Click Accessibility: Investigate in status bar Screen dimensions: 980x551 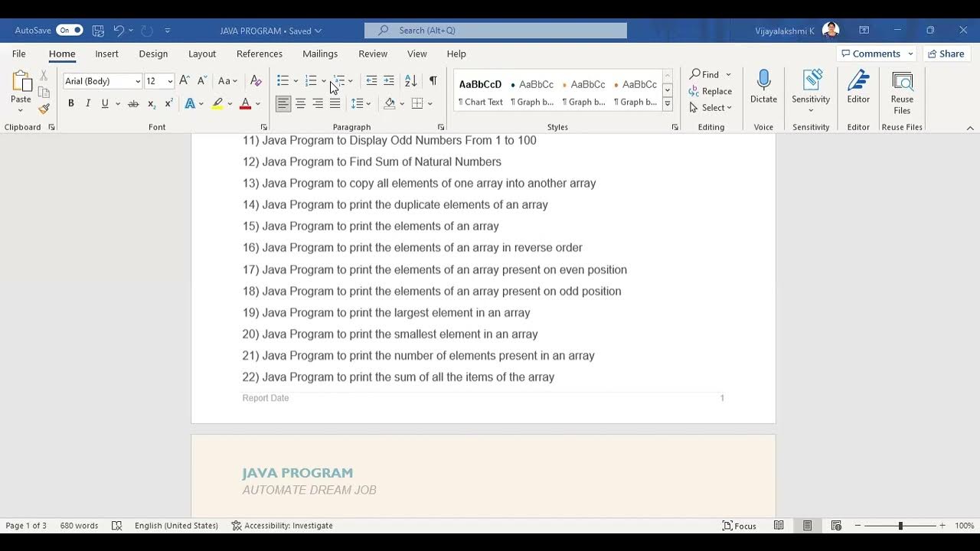[x=283, y=526]
